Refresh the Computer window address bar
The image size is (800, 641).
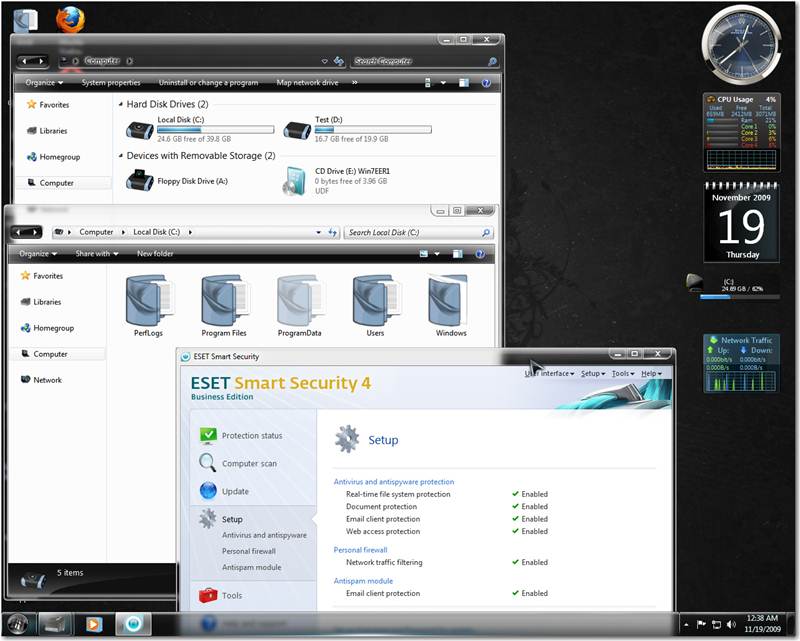pyautogui.click(x=339, y=61)
